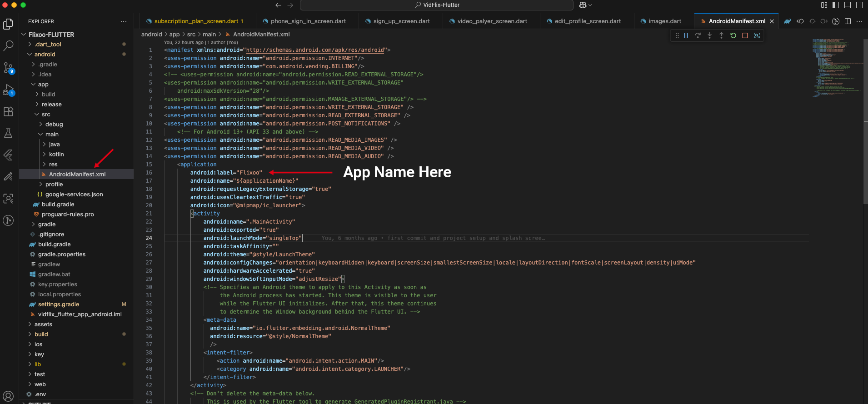Open the Flutter Property Editor pencil icon

8,177
